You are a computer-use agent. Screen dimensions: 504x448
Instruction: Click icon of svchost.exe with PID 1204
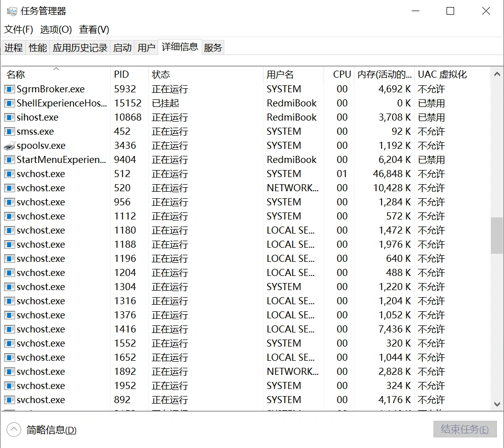pyautogui.click(x=9, y=273)
